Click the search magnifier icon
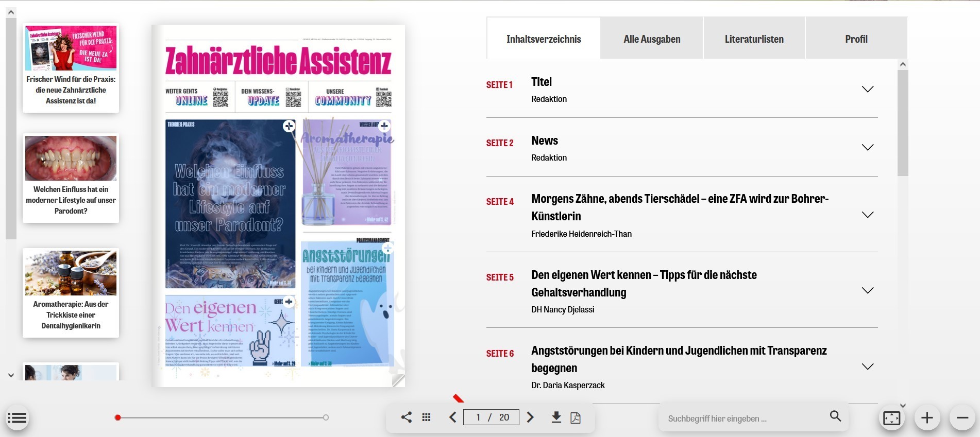 (835, 416)
